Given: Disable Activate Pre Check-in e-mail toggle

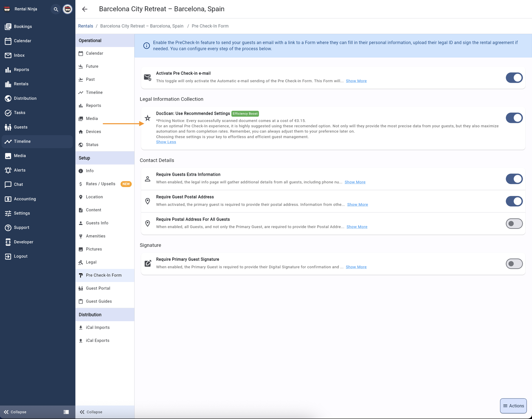Looking at the screenshot, I should coord(514,78).
